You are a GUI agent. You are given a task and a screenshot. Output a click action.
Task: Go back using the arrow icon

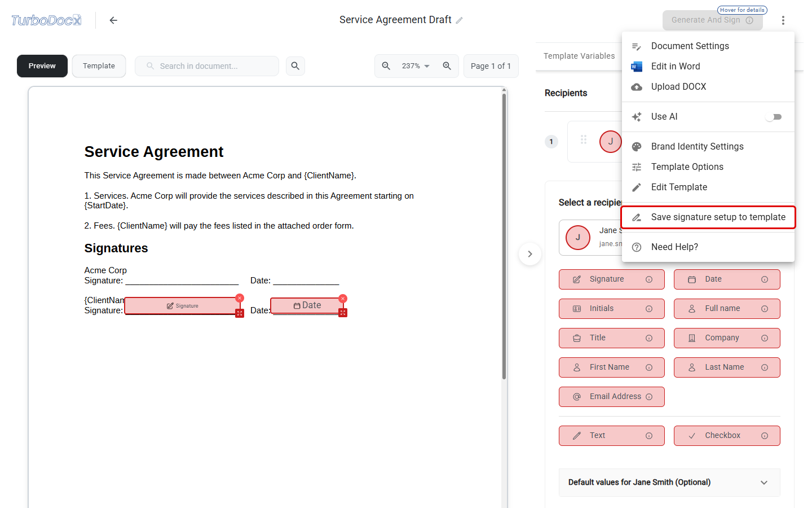[113, 20]
